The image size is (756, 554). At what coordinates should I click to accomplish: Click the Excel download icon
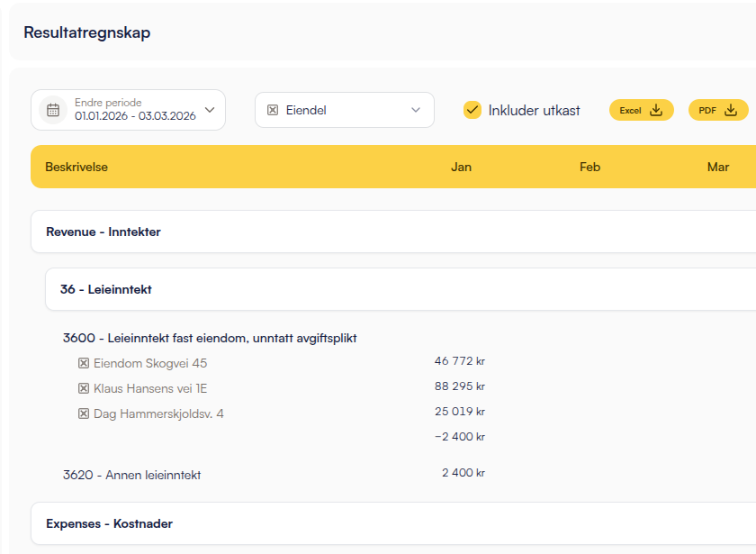coord(658,109)
